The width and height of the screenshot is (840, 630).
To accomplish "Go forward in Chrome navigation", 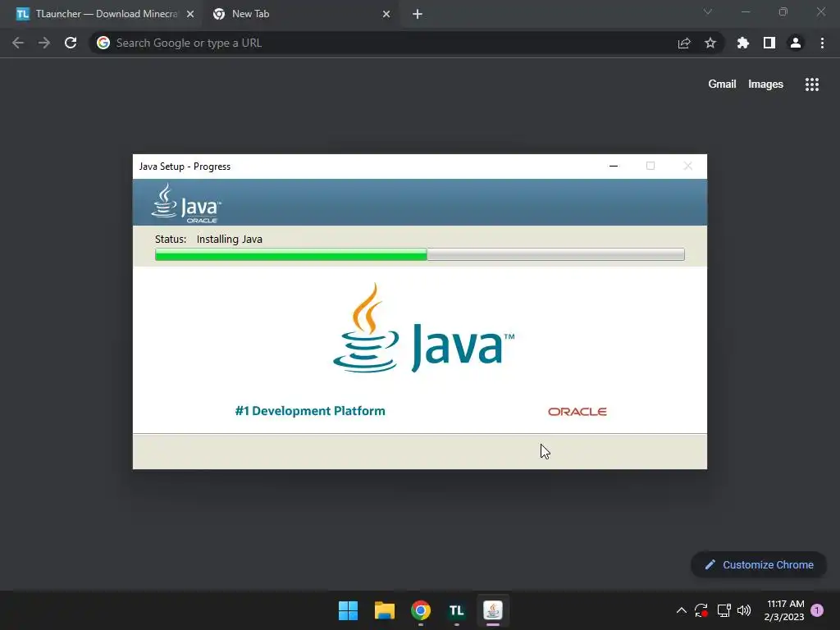I will point(44,43).
